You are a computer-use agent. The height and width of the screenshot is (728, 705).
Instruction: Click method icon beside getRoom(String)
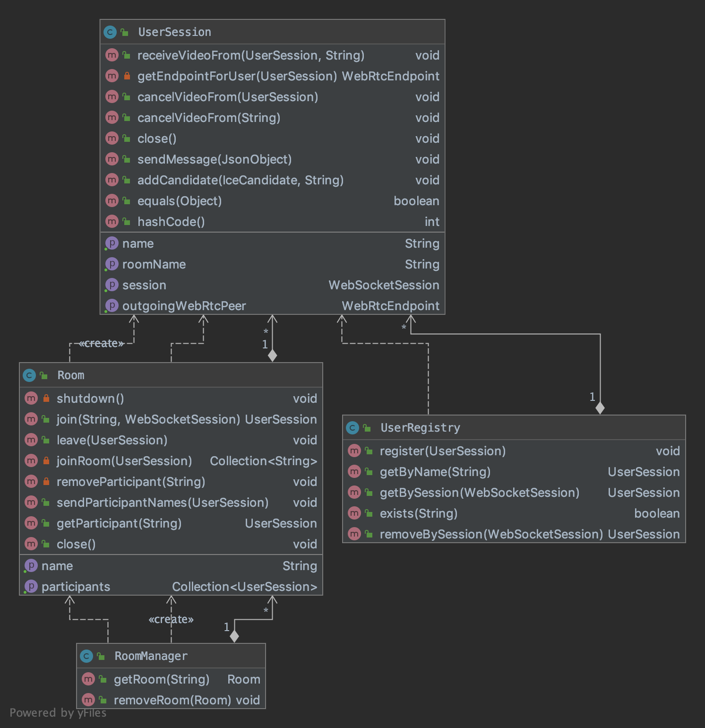[88, 679]
